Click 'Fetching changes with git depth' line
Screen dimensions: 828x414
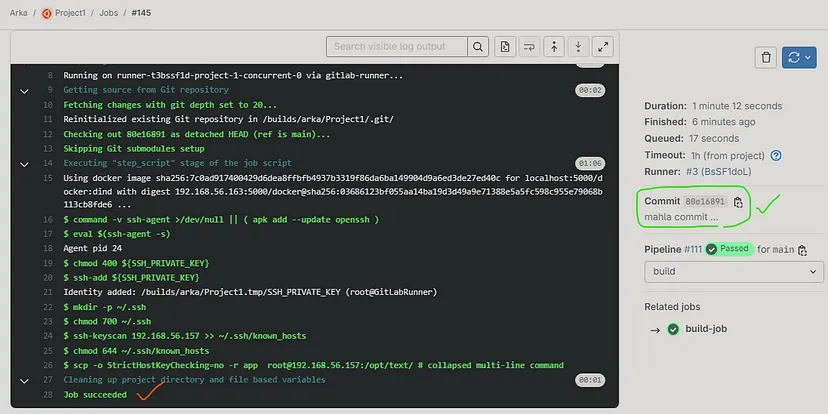pyautogui.click(x=170, y=105)
